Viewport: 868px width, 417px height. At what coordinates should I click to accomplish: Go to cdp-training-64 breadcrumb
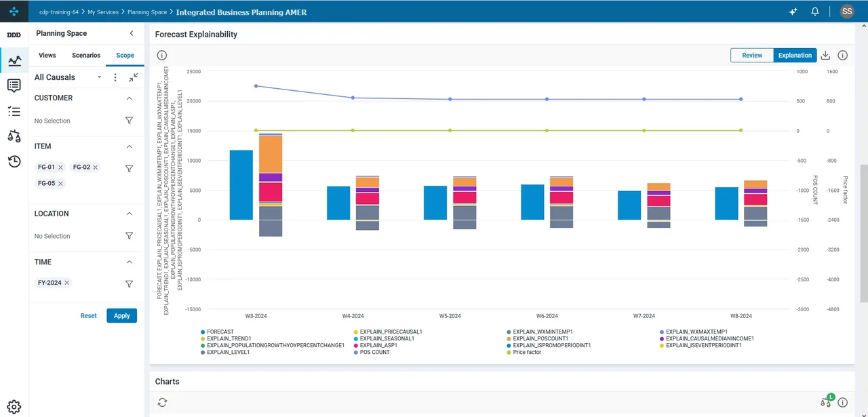pos(58,12)
